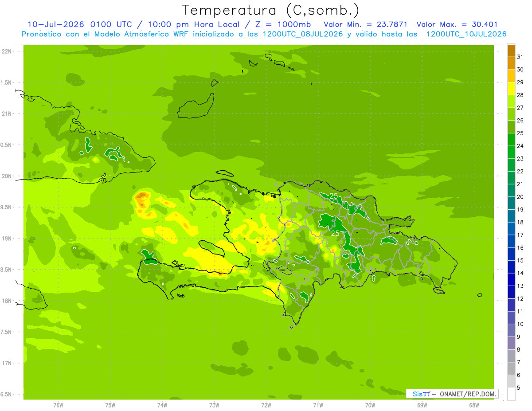
Task: Pick the green swatch between 23 and 24
Action: [x=511, y=152]
